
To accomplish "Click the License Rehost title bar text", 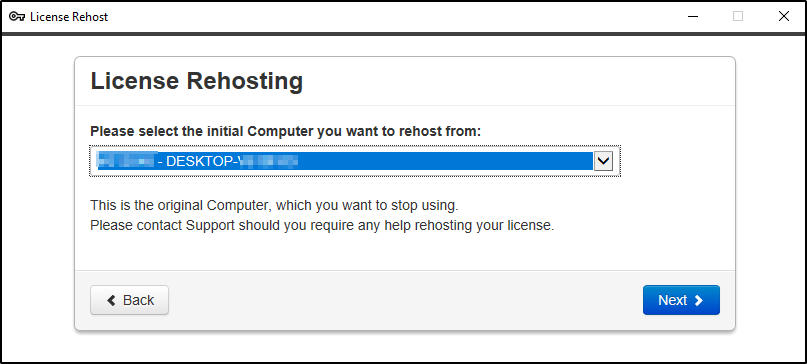I will click(69, 16).
